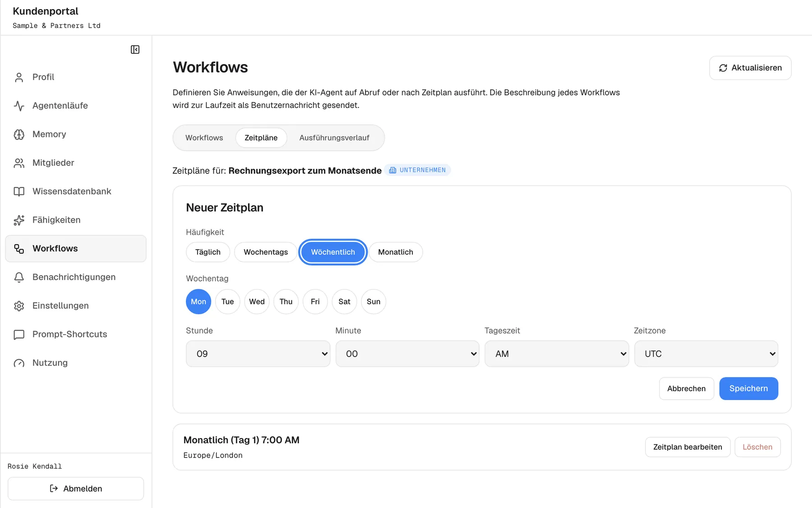Click the Workflows sidebar icon
Image resolution: width=812 pixels, height=508 pixels.
19,249
